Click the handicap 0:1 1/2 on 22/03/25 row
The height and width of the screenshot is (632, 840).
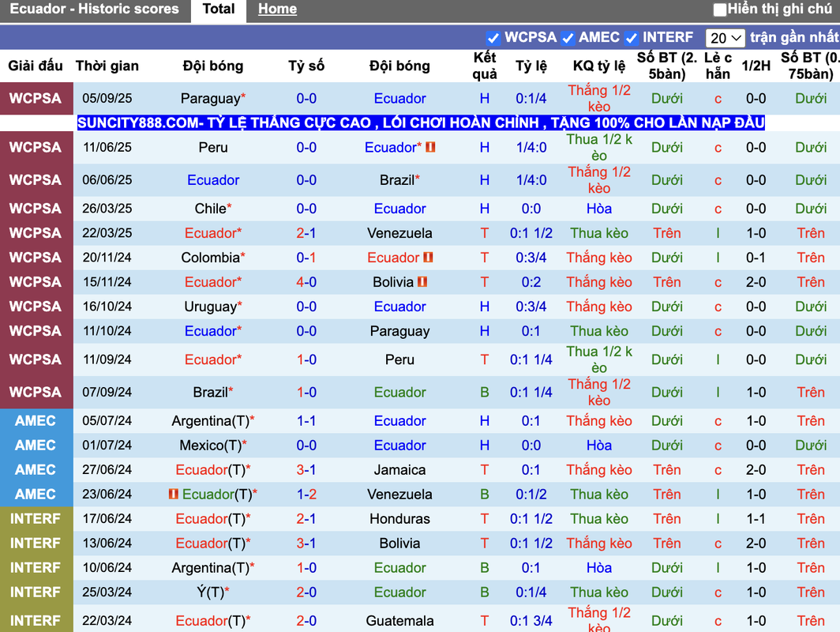pos(531,233)
